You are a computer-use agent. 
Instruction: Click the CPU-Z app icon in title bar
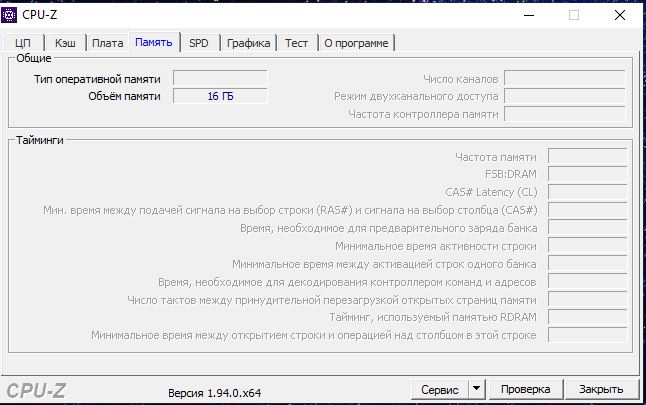click(9, 15)
